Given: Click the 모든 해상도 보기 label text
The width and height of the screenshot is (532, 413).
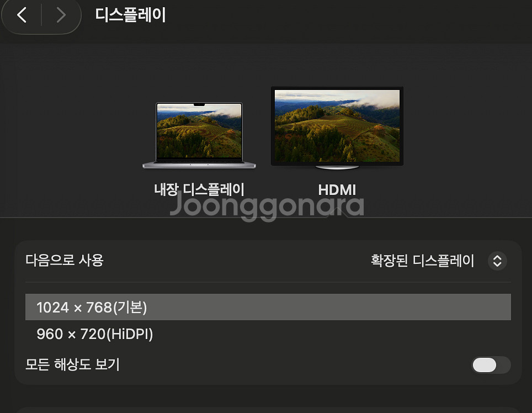Looking at the screenshot, I should [x=73, y=364].
